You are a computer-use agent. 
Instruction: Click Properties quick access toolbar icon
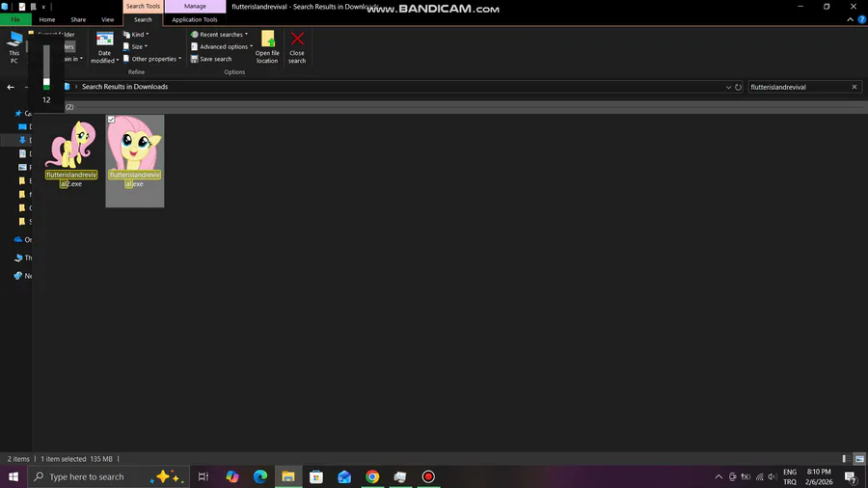(x=21, y=7)
